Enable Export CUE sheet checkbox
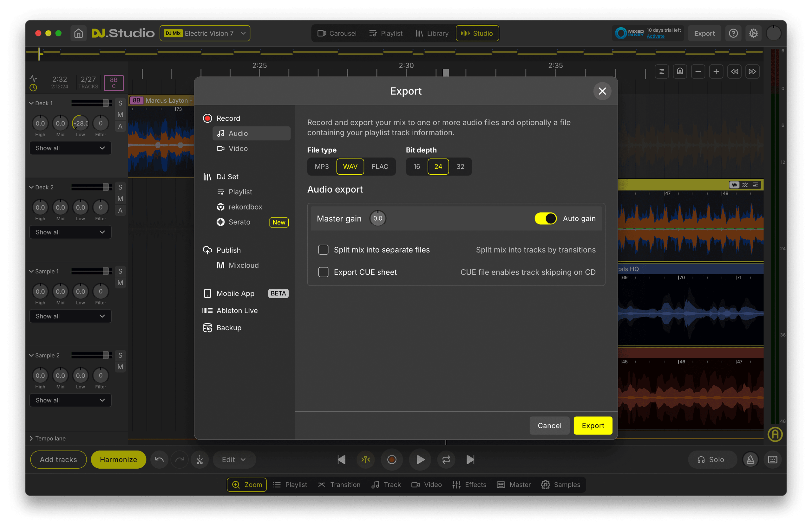 (323, 272)
